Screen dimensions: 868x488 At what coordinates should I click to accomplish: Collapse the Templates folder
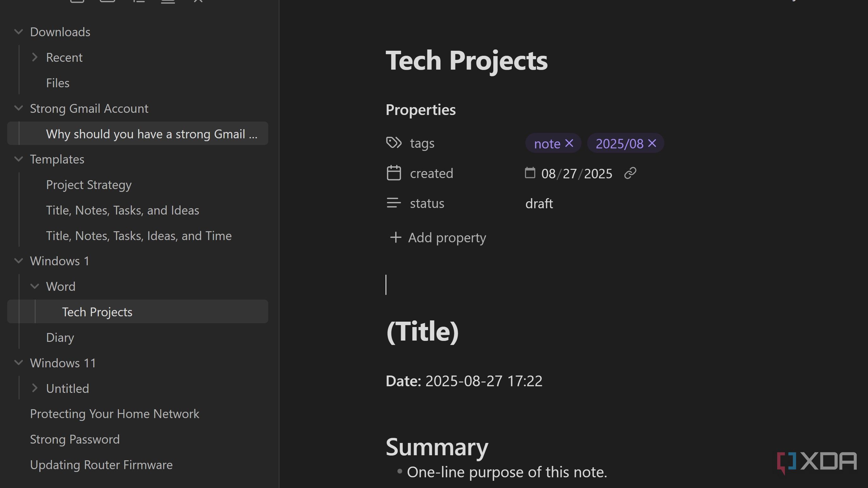pyautogui.click(x=19, y=159)
